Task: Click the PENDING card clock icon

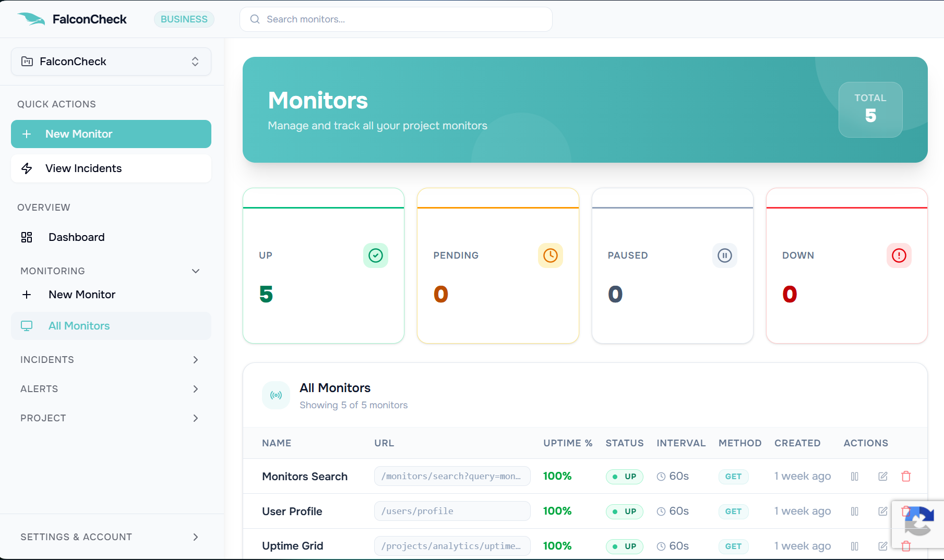Action: pos(551,255)
